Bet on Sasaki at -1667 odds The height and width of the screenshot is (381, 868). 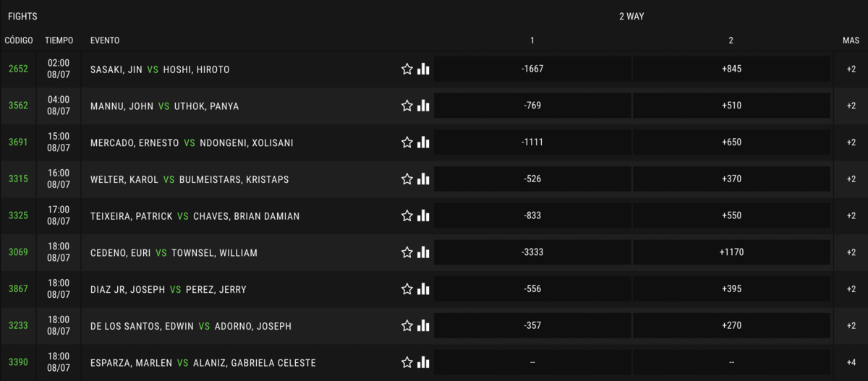click(532, 69)
